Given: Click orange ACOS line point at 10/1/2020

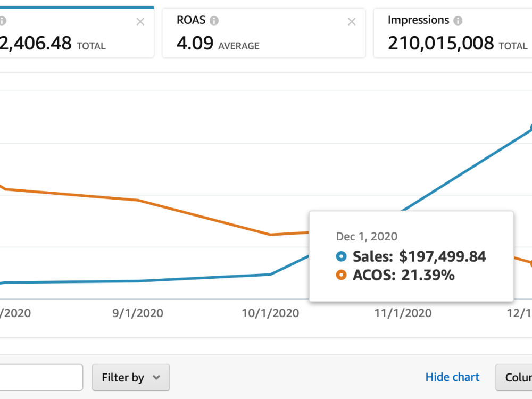Looking at the screenshot, I should click(270, 235).
